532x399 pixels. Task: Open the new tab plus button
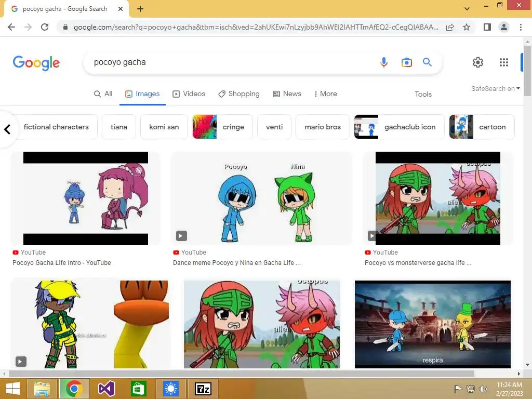pyautogui.click(x=140, y=9)
